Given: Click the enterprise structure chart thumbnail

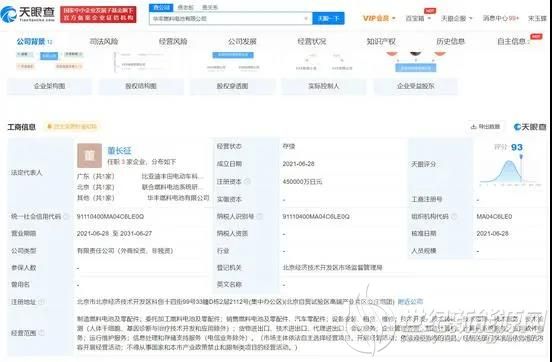Looking at the screenshot, I should coord(49,61).
